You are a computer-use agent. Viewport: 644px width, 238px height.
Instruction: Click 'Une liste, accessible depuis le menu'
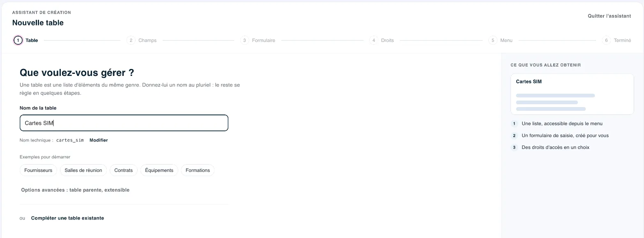(562, 124)
